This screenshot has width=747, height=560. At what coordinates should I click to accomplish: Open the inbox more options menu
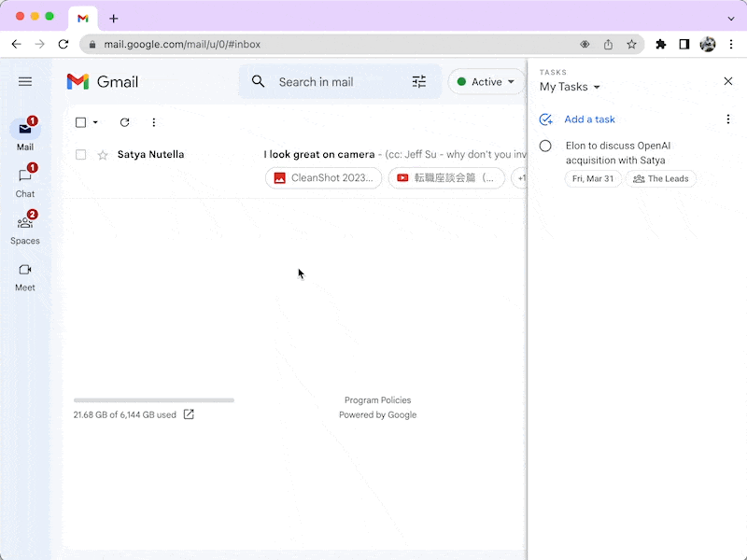[153, 122]
